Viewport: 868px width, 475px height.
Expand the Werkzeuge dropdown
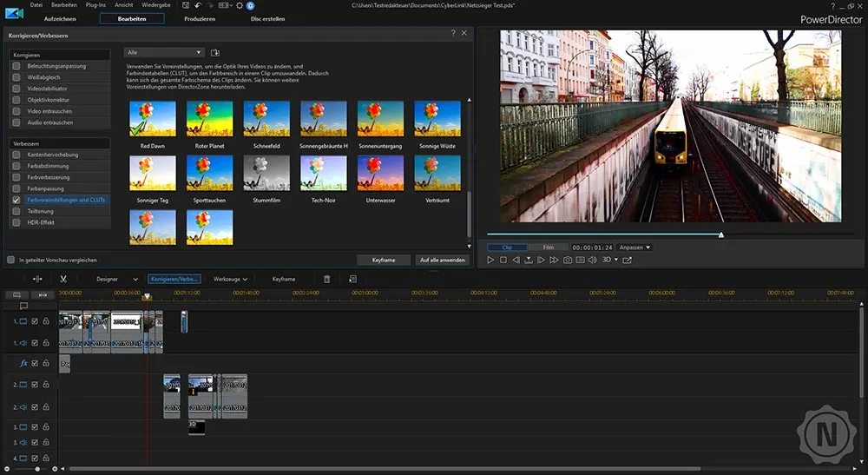coord(230,279)
